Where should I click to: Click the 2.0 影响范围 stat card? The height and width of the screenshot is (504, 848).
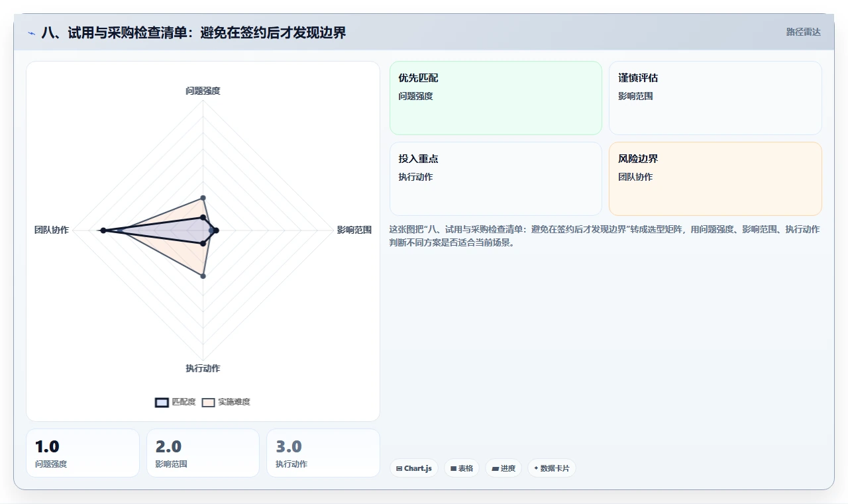(x=203, y=453)
